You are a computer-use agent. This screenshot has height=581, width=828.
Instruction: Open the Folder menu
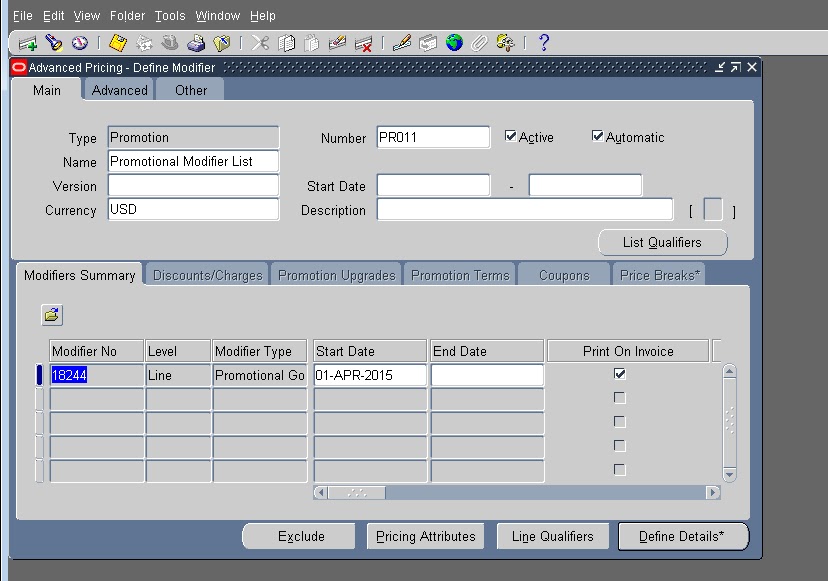pyautogui.click(x=127, y=16)
